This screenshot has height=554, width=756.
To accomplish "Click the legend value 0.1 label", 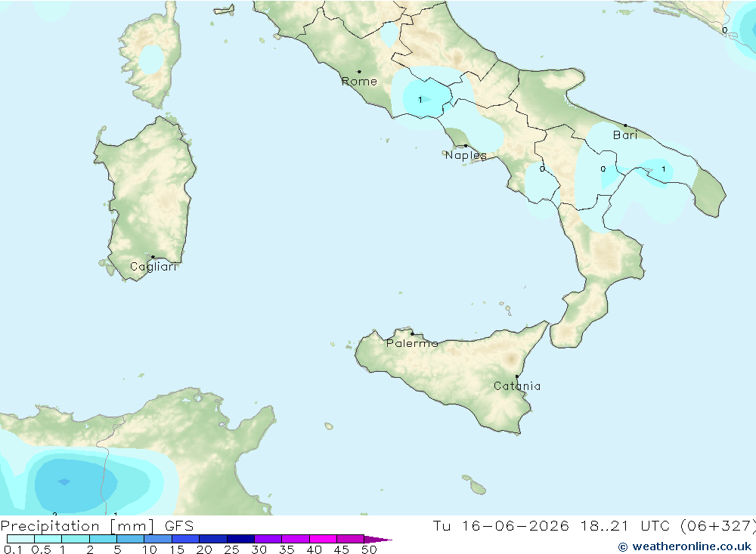I will coord(13,549).
